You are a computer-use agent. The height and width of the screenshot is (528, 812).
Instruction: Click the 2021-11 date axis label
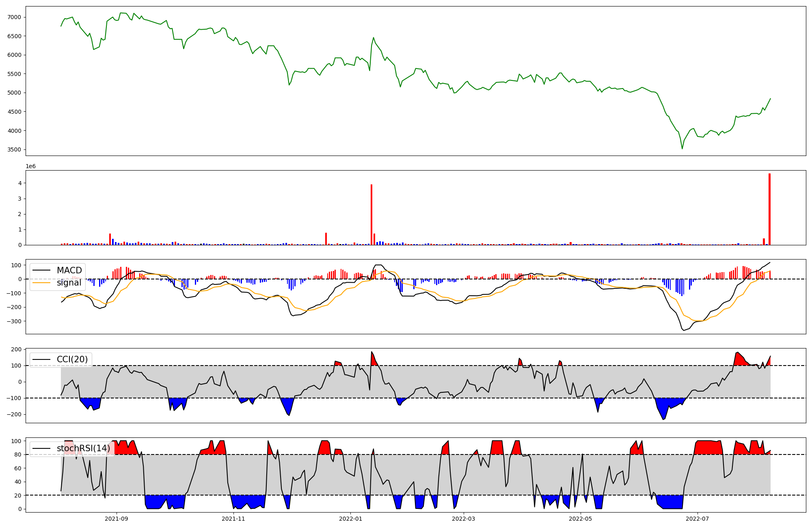pos(233,519)
